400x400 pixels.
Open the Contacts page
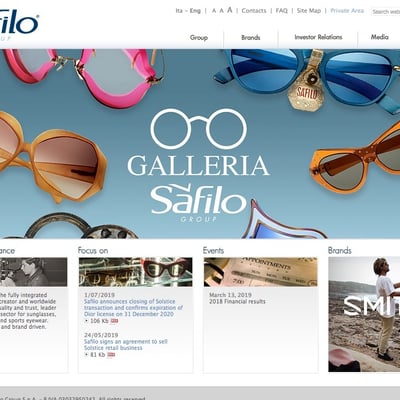(x=254, y=11)
